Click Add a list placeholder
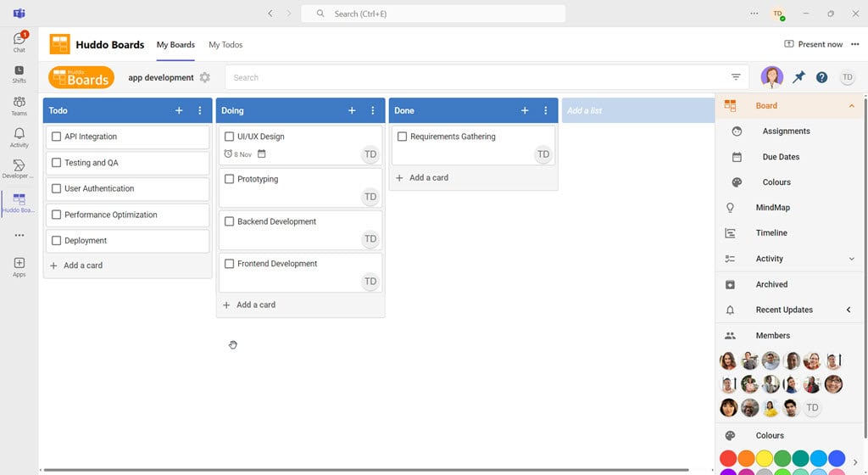The image size is (868, 475). (x=638, y=111)
